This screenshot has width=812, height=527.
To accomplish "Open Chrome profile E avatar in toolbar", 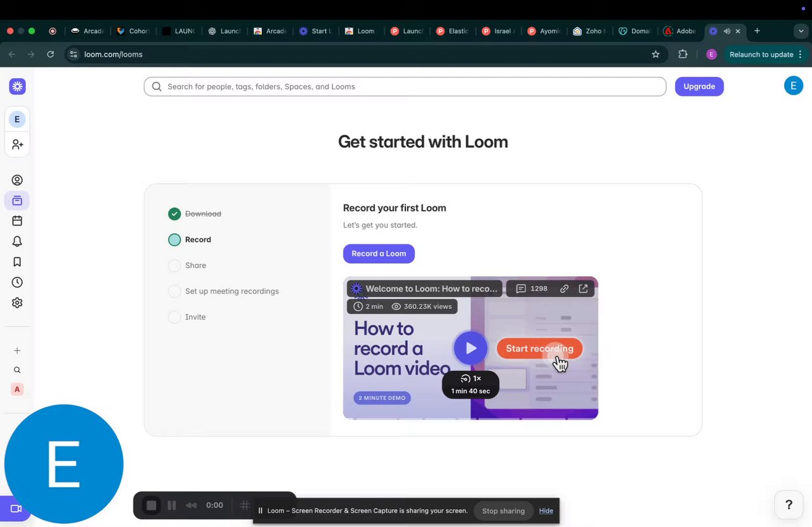I will tap(711, 55).
